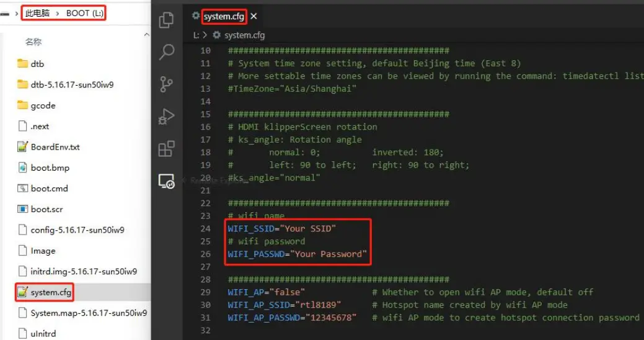Click the BOOT (L:) address bar segment
The image size is (644, 340).
click(85, 13)
